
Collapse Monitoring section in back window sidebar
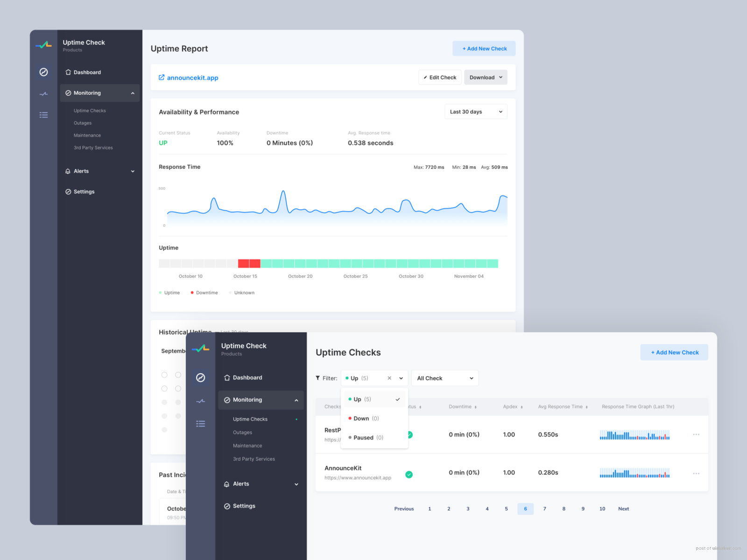[x=133, y=93]
